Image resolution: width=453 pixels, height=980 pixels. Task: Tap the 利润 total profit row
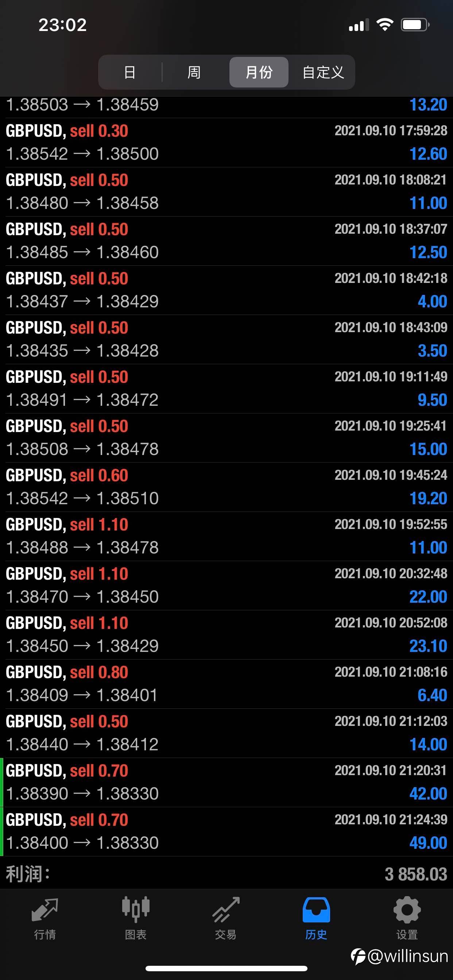tap(226, 874)
